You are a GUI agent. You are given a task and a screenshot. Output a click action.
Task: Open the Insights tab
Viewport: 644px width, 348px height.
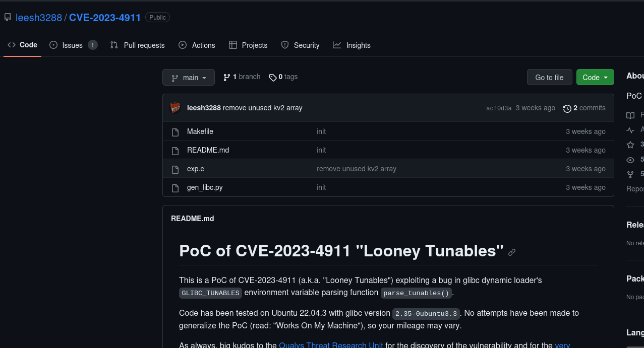[352, 45]
